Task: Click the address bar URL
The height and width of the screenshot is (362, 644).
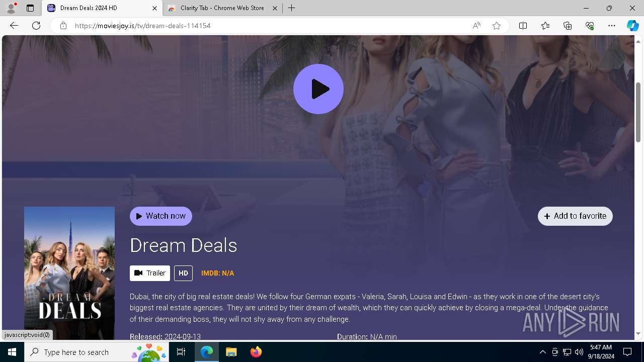Action: (x=142, y=26)
